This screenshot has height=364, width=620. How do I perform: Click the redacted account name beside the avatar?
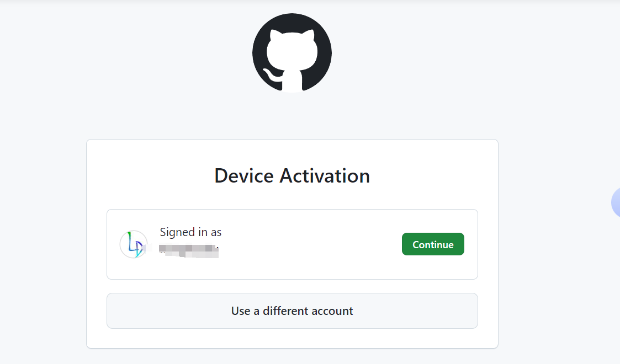point(189,251)
